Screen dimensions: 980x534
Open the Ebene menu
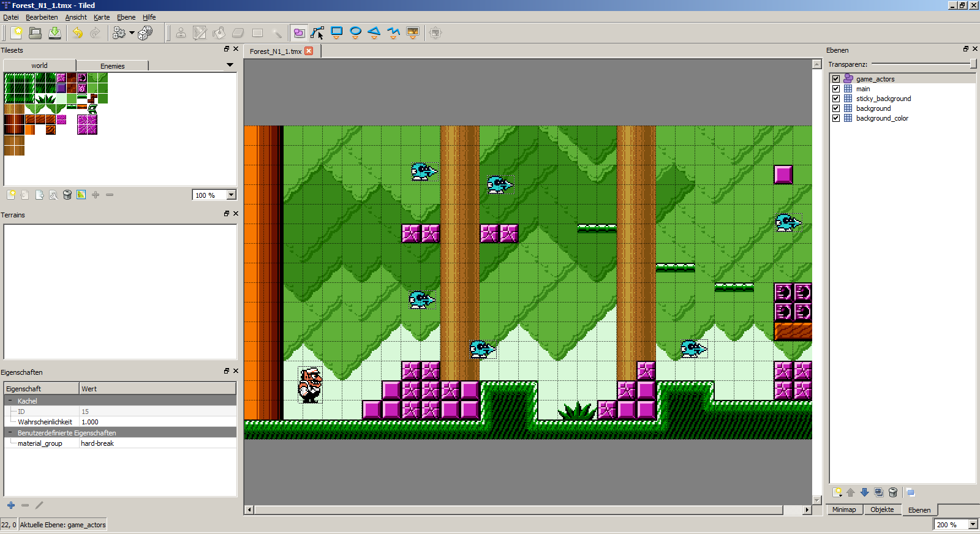point(126,17)
